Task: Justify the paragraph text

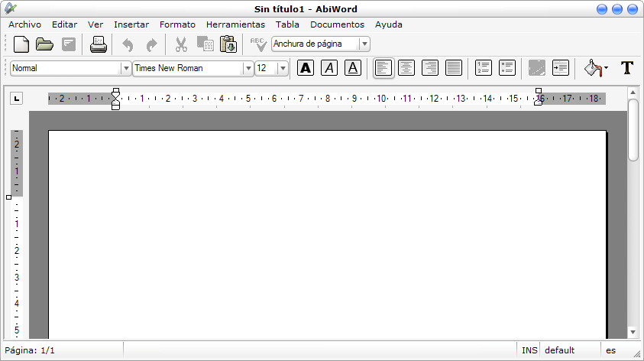Action: (454, 68)
